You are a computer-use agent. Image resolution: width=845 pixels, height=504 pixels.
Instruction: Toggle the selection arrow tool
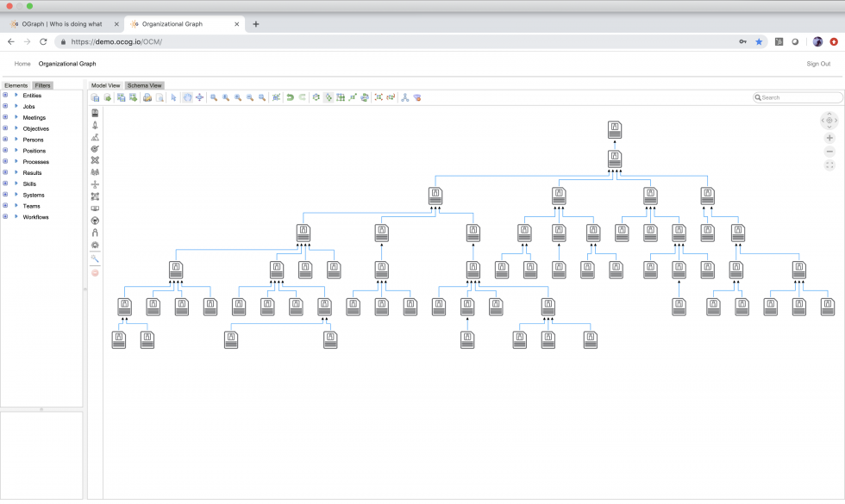(174, 97)
